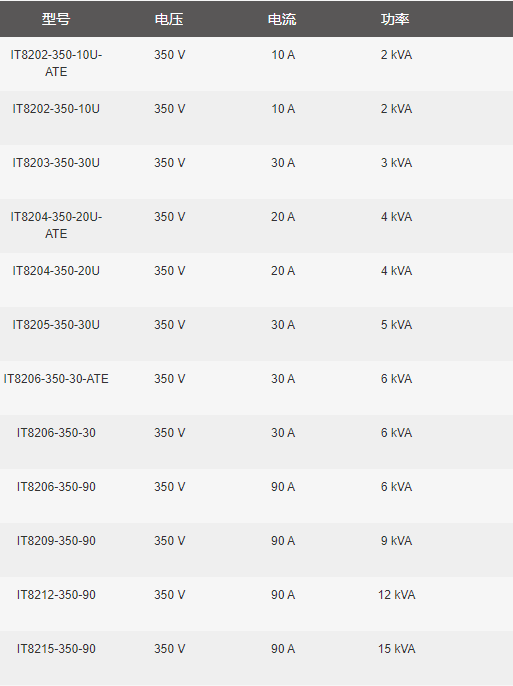The width and height of the screenshot is (513, 686).
Task: Select model IT8205-350-30U
Action: [x=56, y=325]
